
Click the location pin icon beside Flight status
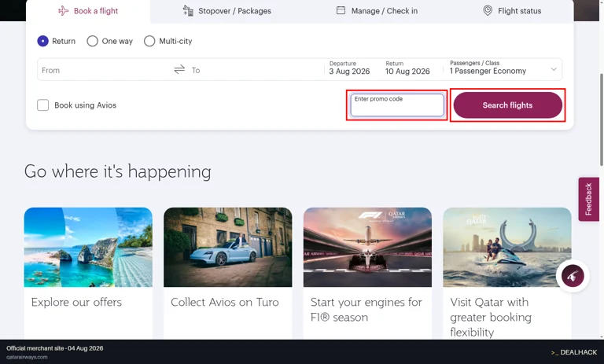[488, 11]
